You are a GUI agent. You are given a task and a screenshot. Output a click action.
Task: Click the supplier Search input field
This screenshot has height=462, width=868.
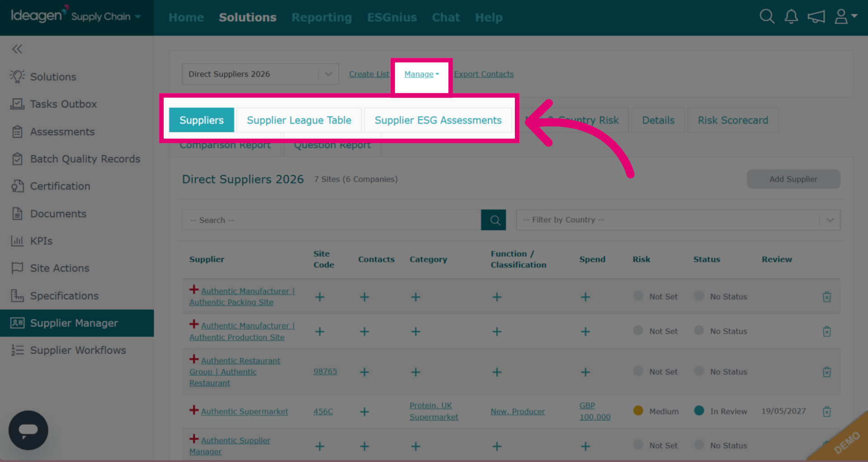(x=331, y=220)
